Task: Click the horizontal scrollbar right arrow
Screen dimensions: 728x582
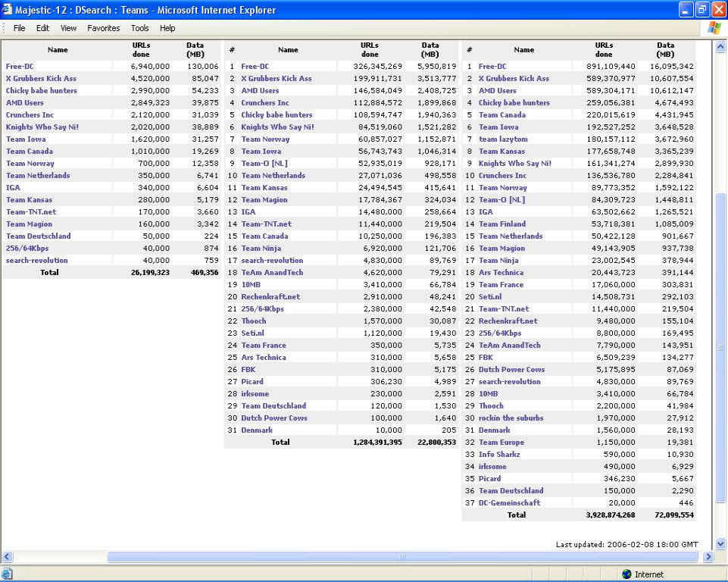Action: pos(708,556)
